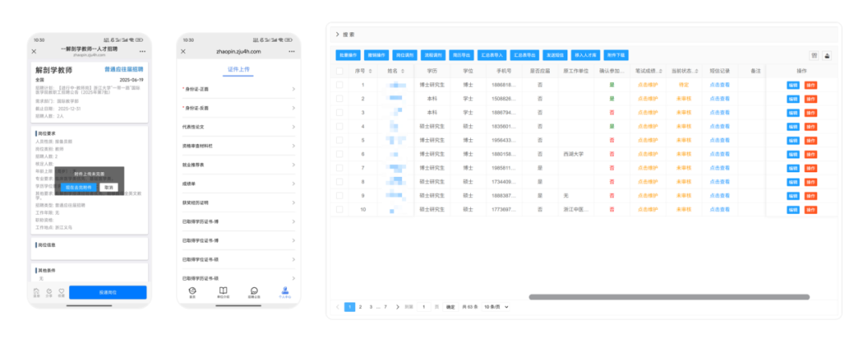The image size is (868, 349).
Task: Go to page 7 of the table
Action: pyautogui.click(x=385, y=307)
